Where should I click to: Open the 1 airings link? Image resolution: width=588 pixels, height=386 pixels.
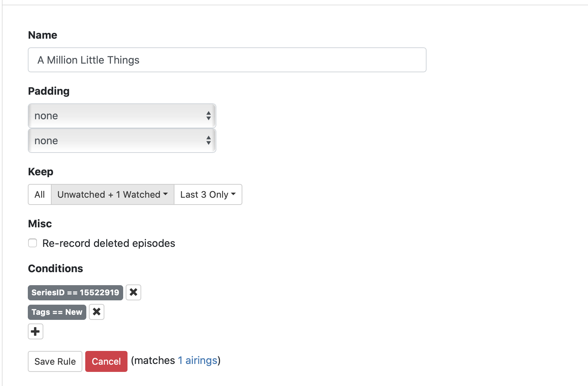[x=198, y=360]
